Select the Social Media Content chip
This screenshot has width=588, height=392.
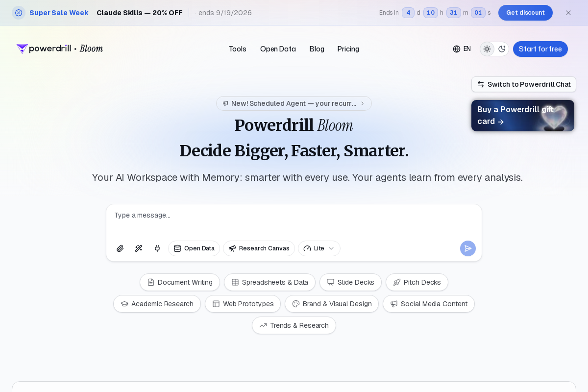(429, 304)
